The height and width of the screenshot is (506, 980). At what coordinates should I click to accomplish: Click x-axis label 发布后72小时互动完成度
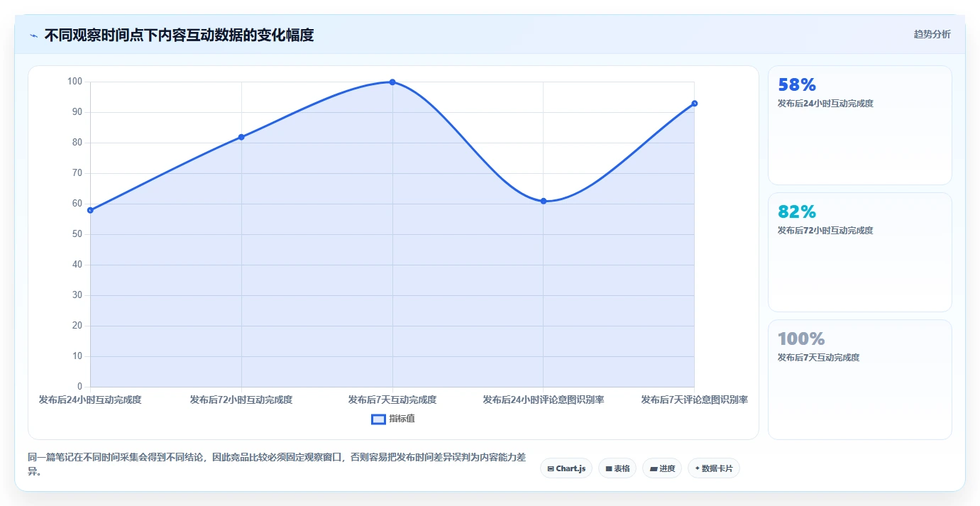pyautogui.click(x=241, y=400)
